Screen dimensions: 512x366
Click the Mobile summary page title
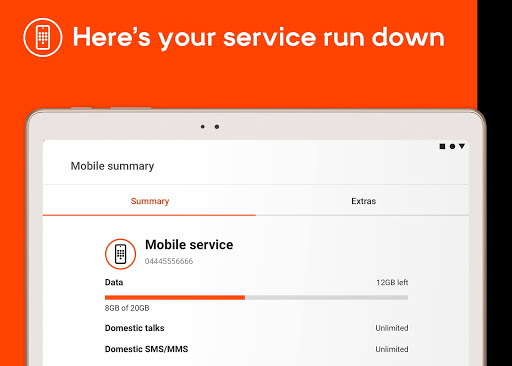pyautogui.click(x=112, y=166)
